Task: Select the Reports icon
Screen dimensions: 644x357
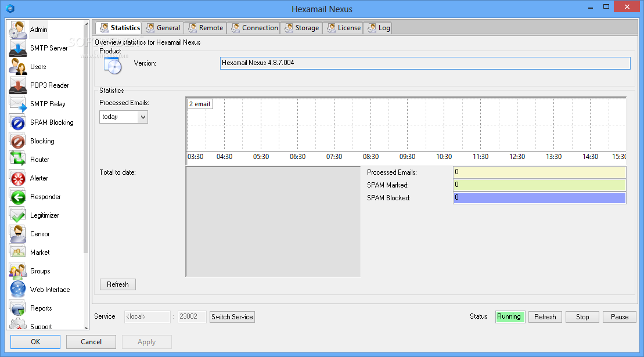Action: pos(17,308)
